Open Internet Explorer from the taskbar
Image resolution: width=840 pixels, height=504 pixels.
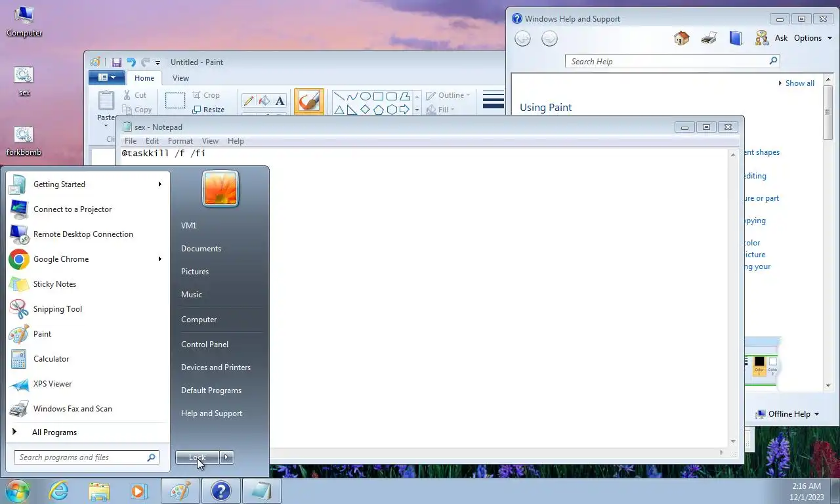(x=58, y=491)
